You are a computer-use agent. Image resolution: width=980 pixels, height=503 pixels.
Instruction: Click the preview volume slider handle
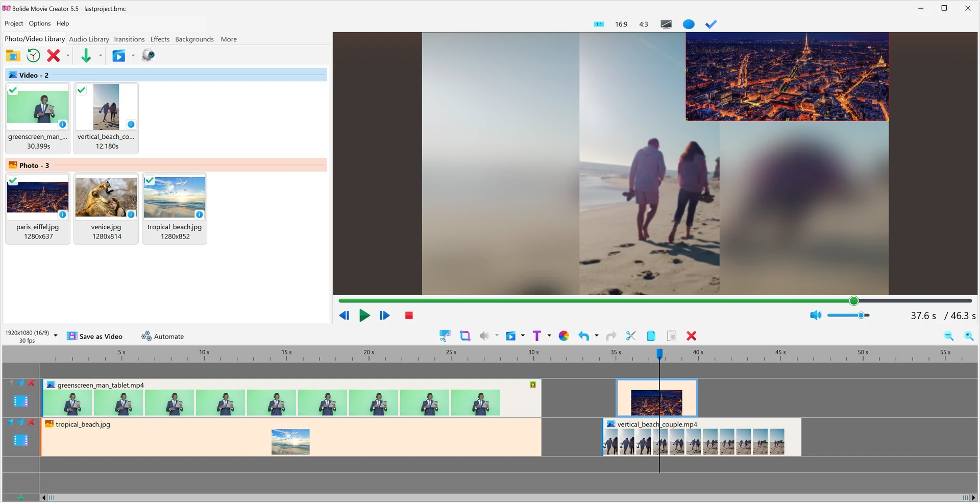pyautogui.click(x=861, y=316)
